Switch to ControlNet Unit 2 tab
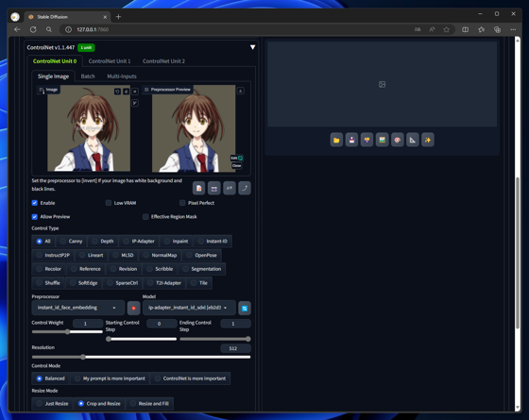 point(163,61)
